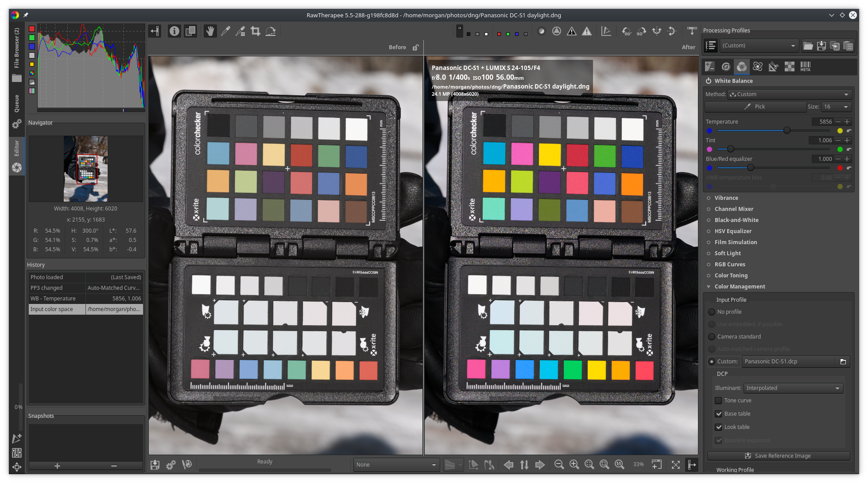Load a processing profile from file
Image resolution: width=868 pixels, height=483 pixels.
point(808,46)
